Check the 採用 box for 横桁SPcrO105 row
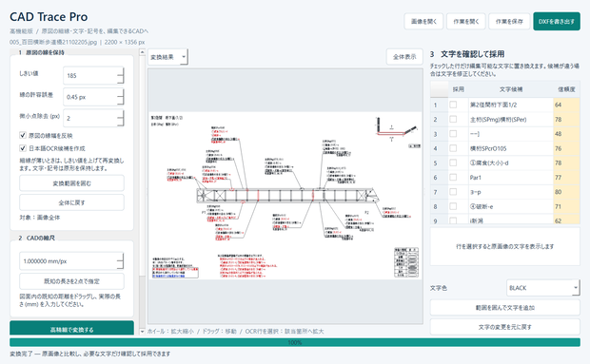The image size is (590, 364). tap(453, 148)
